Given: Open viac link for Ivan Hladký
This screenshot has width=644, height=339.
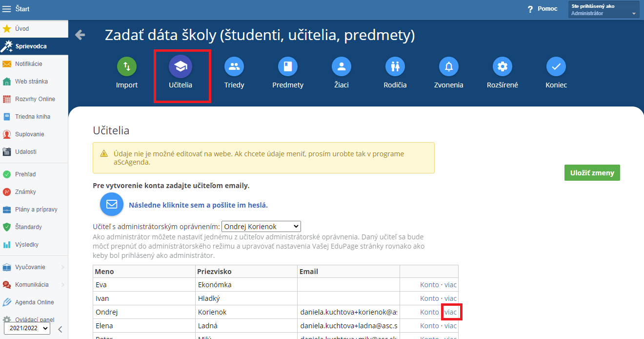Looking at the screenshot, I should pos(450,298).
